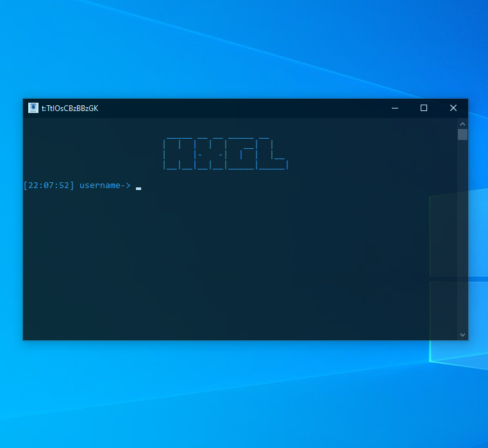Click the blinking cursor after the prompt

click(139, 188)
